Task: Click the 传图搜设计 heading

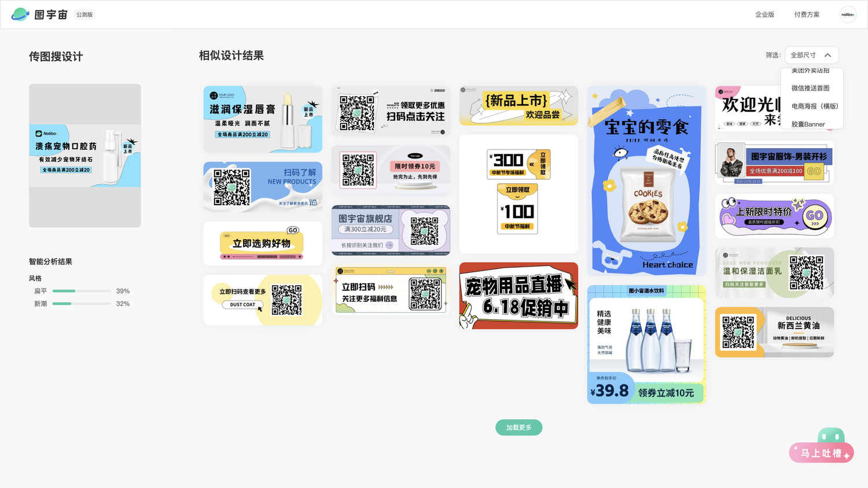Action: click(56, 57)
